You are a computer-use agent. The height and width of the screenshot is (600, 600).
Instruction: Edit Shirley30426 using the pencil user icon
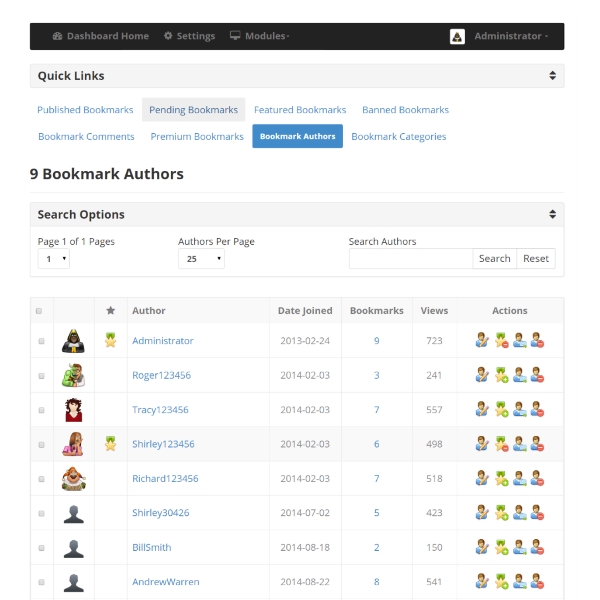482,512
